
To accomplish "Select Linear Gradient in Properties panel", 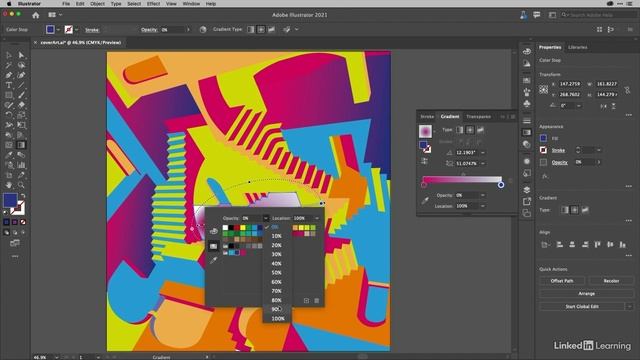I will click(x=564, y=210).
